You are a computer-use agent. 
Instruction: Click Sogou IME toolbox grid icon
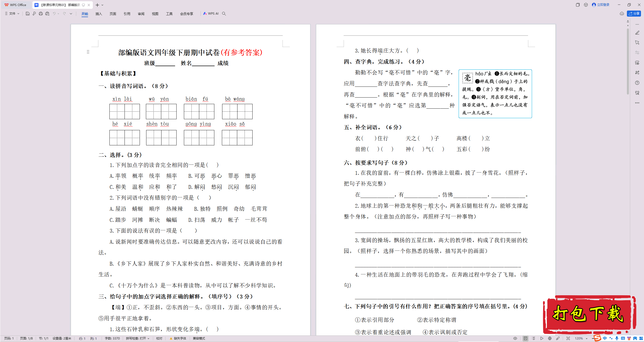pyautogui.click(x=641, y=338)
